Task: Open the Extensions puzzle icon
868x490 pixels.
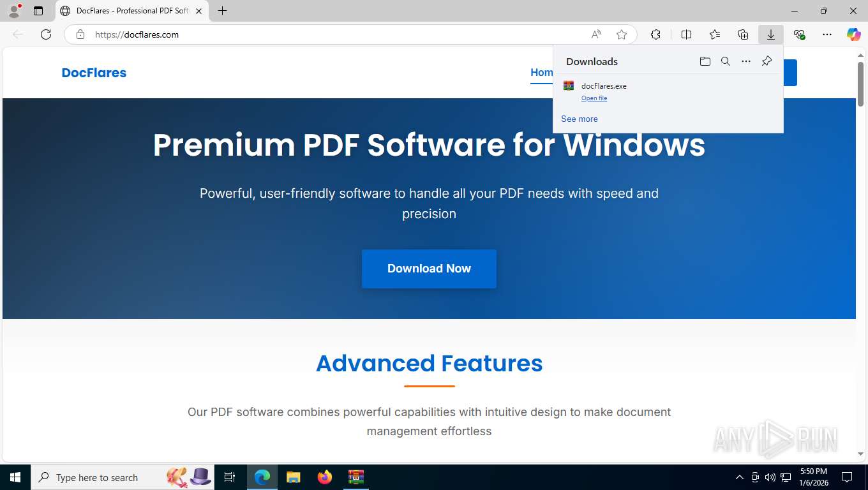Action: tap(655, 34)
